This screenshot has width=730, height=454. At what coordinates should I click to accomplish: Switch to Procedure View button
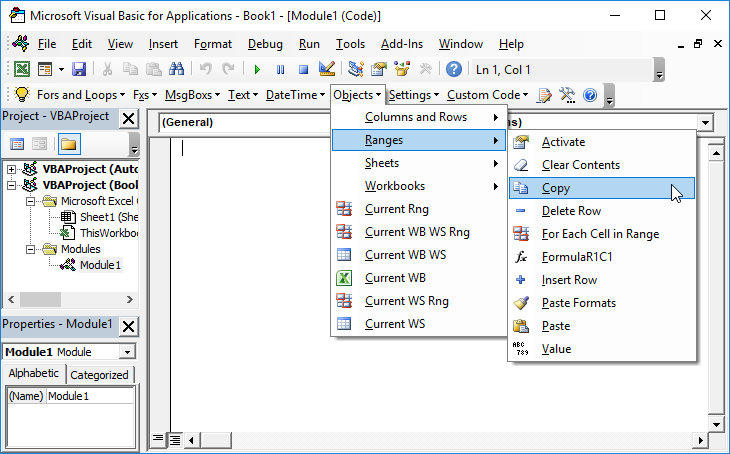[158, 439]
